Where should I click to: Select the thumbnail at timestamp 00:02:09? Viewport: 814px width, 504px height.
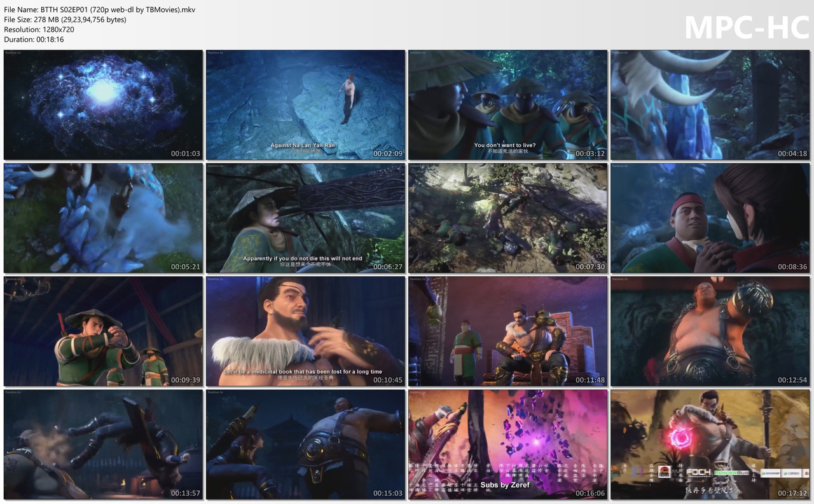[305, 105]
